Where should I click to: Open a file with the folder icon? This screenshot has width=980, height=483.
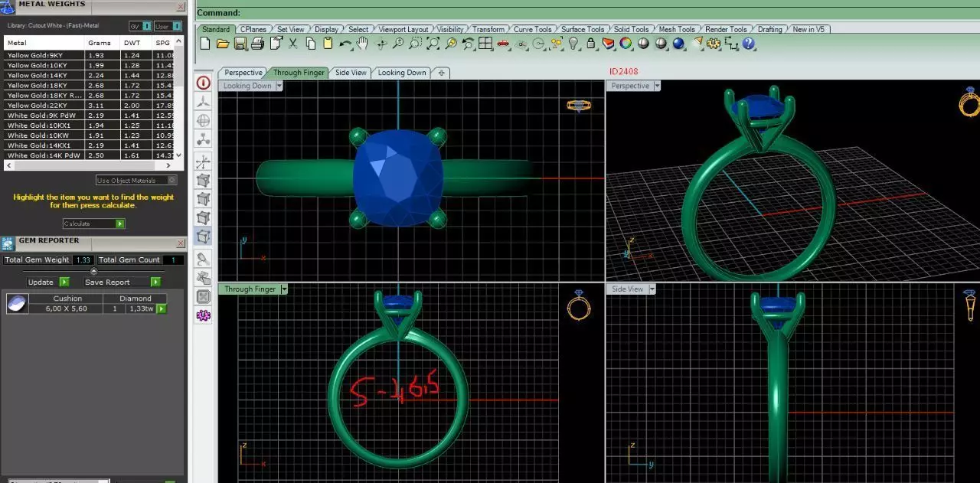222,44
